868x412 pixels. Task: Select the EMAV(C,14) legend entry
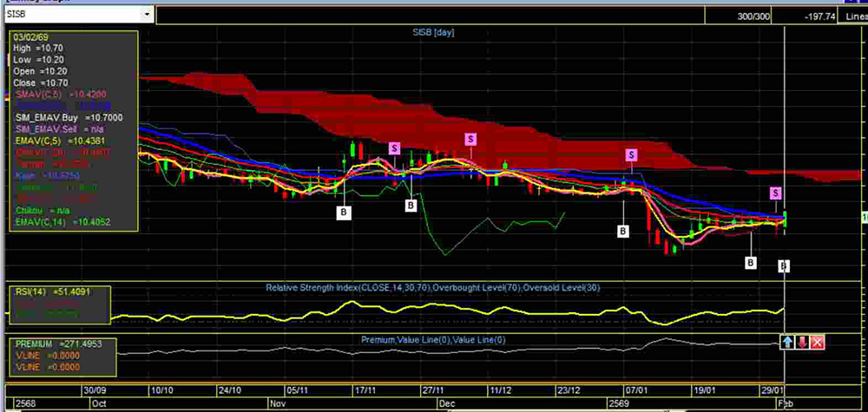(50, 223)
